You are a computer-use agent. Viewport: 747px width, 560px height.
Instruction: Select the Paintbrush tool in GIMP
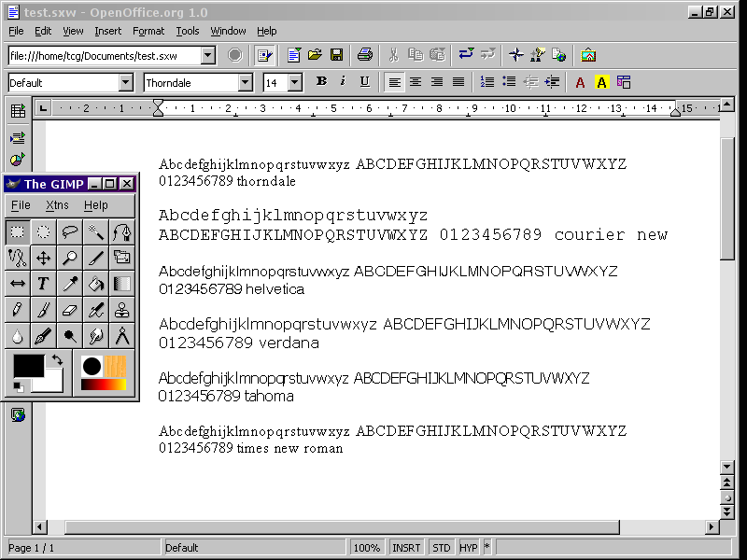(43, 311)
